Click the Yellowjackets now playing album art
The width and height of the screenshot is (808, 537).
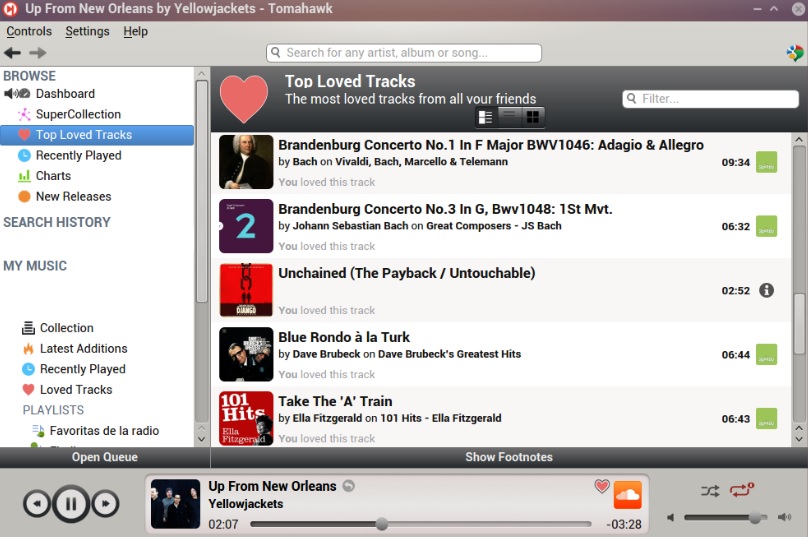(x=175, y=504)
